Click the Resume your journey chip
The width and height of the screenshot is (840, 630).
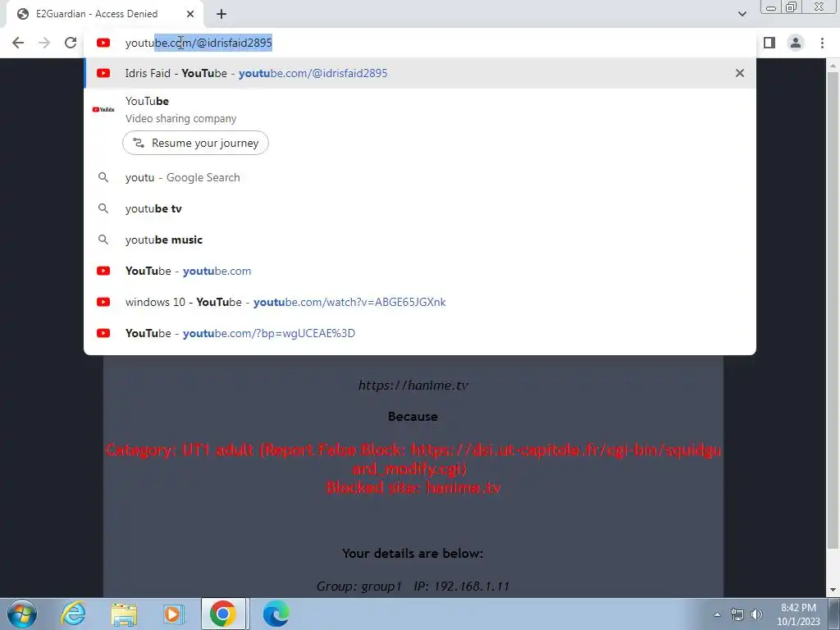click(x=195, y=143)
